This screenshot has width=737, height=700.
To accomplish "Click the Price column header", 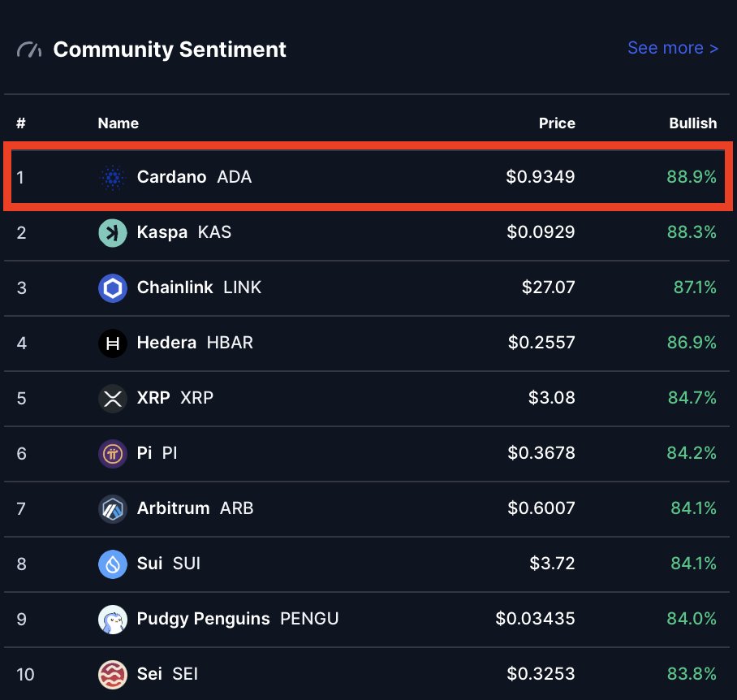I will pyautogui.click(x=557, y=123).
